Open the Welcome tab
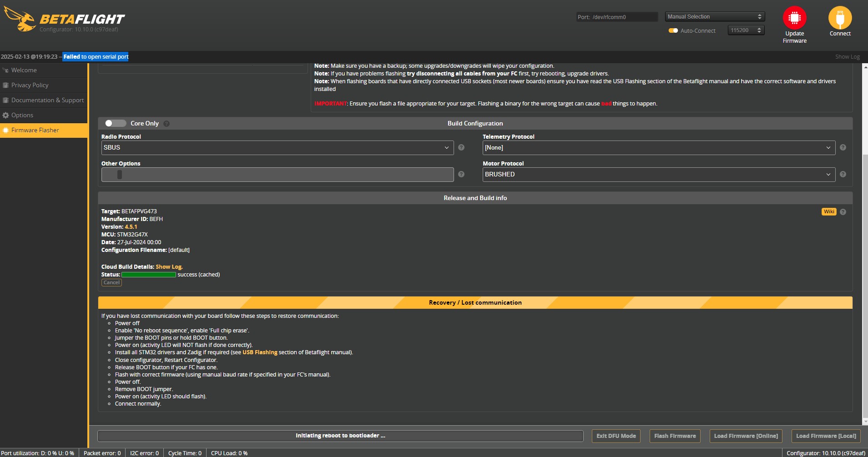 [x=44, y=70]
